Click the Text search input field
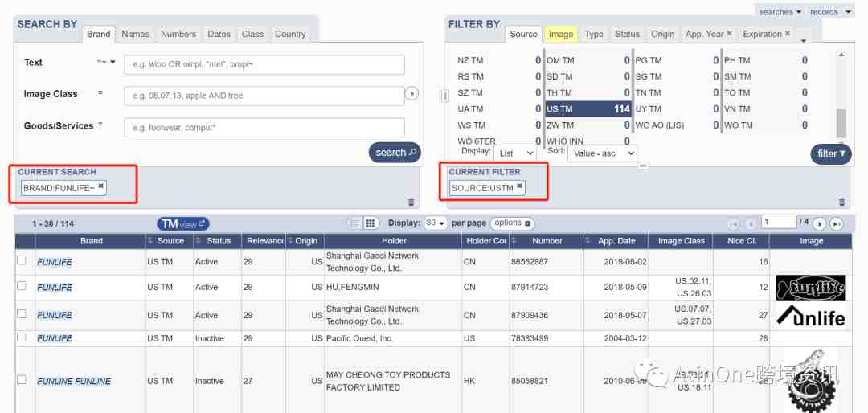 point(264,64)
